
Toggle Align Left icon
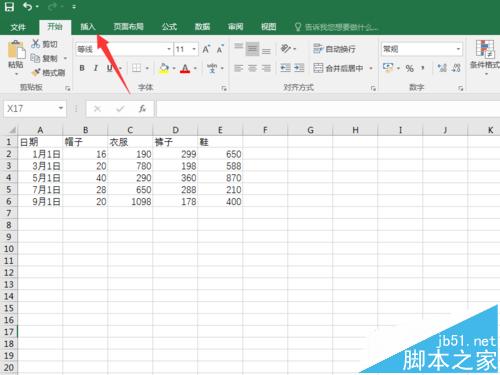pos(238,68)
